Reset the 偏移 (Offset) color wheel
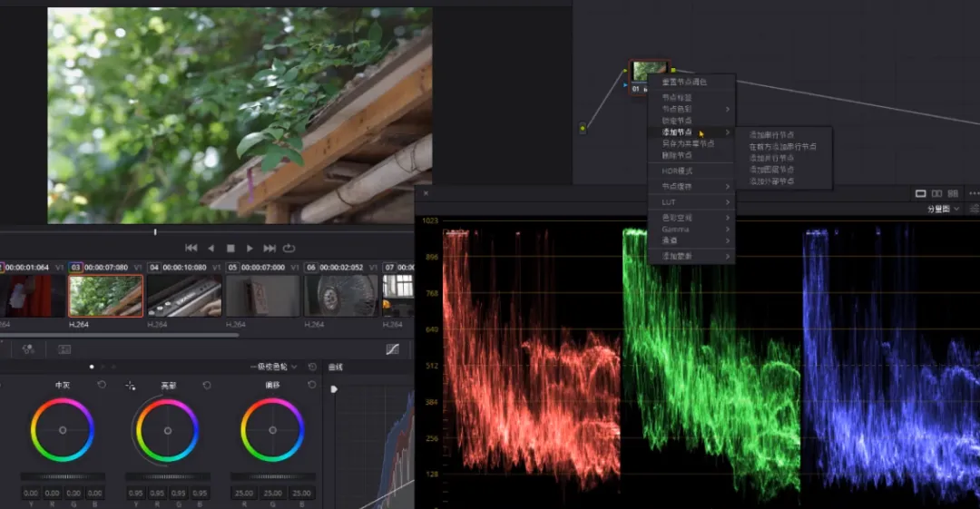The image size is (980, 509). pyautogui.click(x=312, y=386)
